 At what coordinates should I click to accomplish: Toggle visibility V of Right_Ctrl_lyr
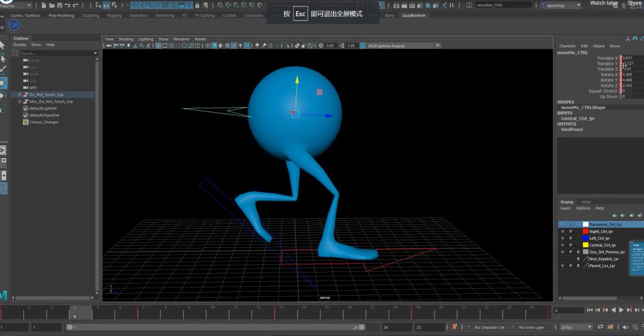tap(562, 232)
